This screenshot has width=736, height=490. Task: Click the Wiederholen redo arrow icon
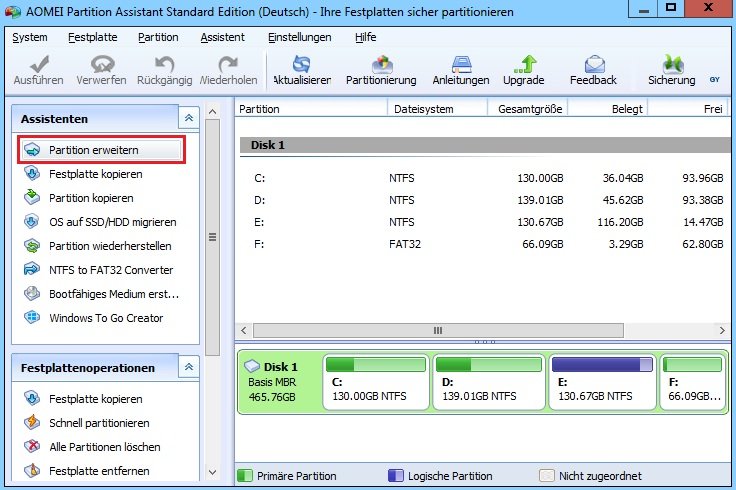(x=228, y=64)
